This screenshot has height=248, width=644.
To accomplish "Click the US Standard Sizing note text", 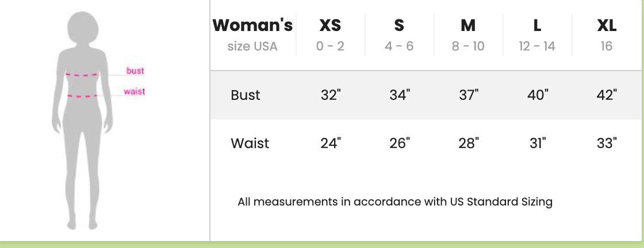I will pos(395,202).
